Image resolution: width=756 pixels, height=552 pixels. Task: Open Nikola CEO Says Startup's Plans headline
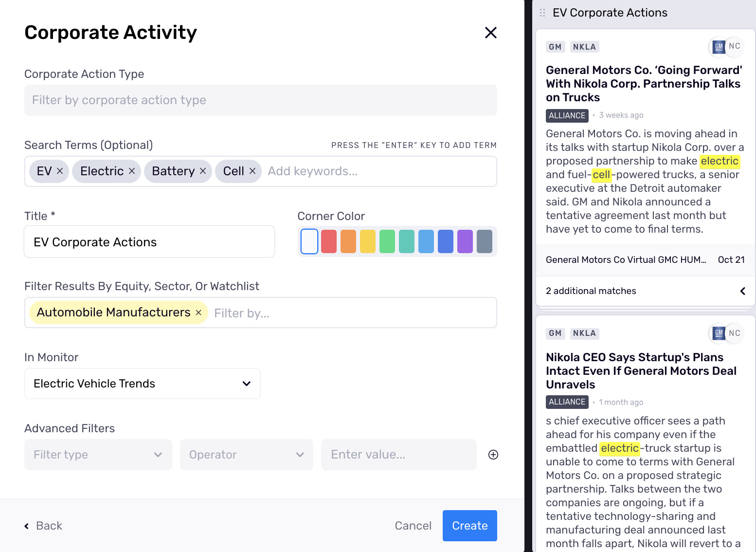coord(641,371)
